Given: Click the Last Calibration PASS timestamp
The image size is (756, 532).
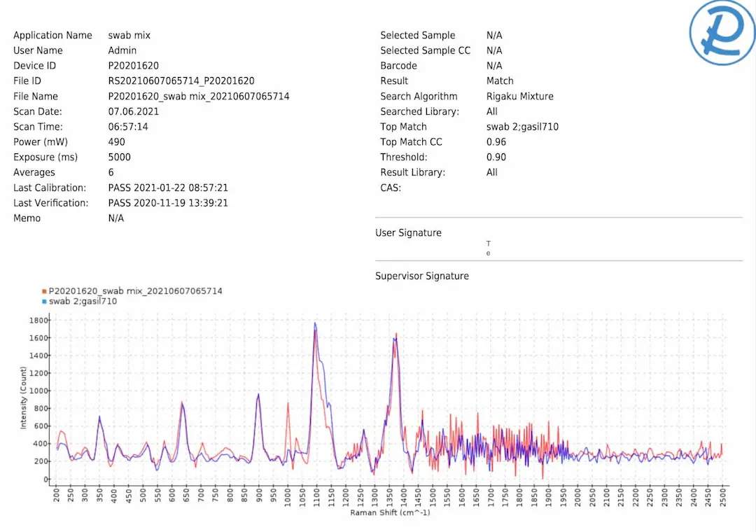Looking at the screenshot, I should (x=168, y=188).
